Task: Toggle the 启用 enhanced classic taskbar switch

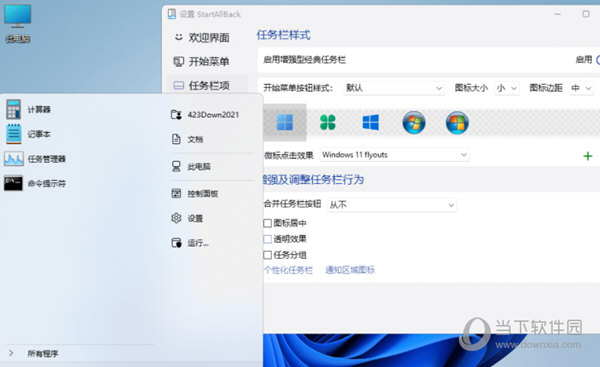Action: coord(597,60)
